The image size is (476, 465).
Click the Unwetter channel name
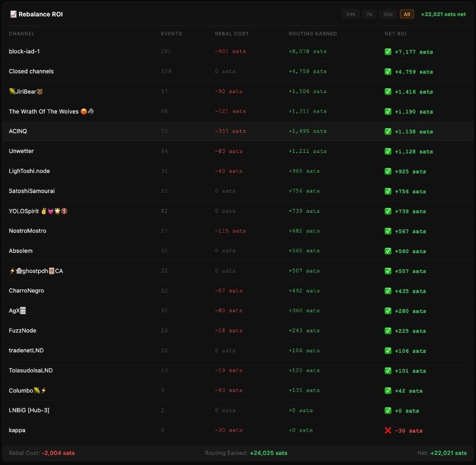point(21,151)
